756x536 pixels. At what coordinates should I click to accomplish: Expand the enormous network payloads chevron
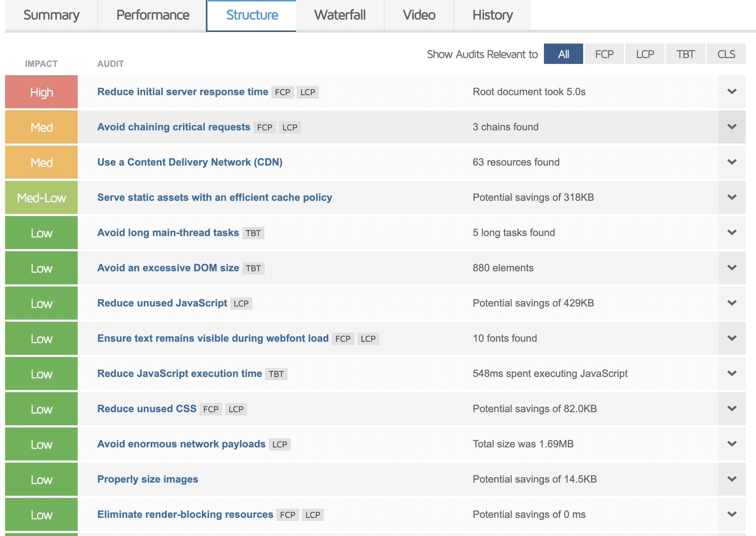(x=732, y=444)
